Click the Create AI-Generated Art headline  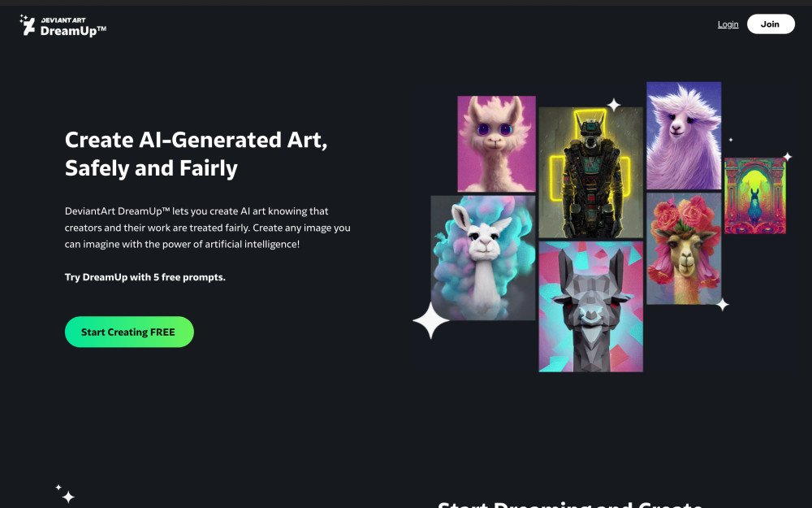(196, 154)
